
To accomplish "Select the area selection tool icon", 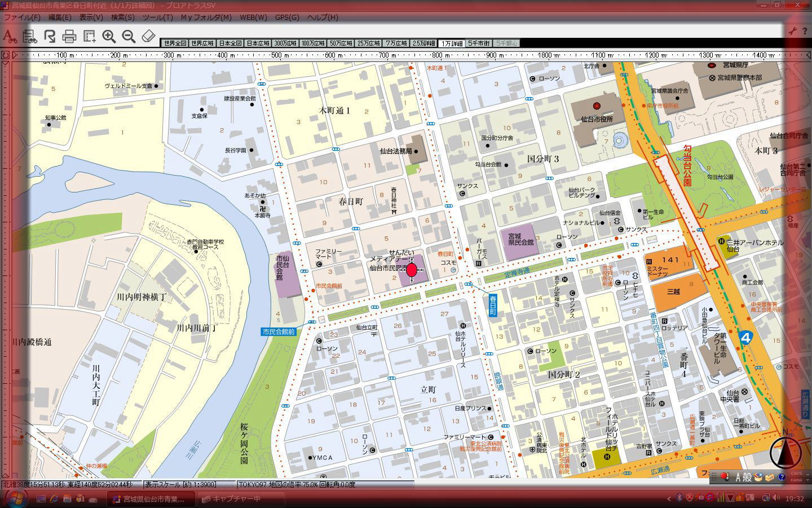I will tap(89, 37).
